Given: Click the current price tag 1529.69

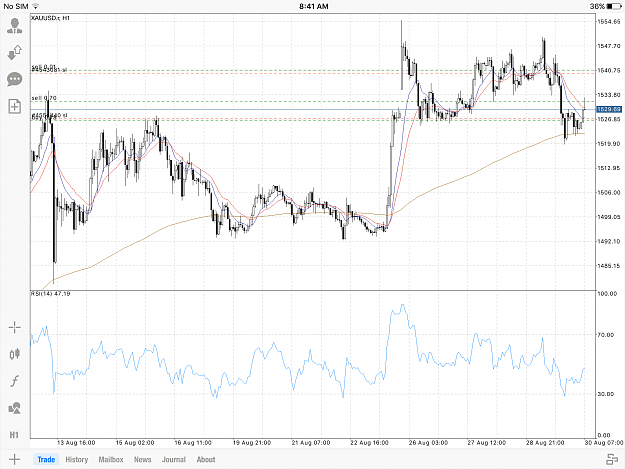Looking at the screenshot, I should coord(609,109).
